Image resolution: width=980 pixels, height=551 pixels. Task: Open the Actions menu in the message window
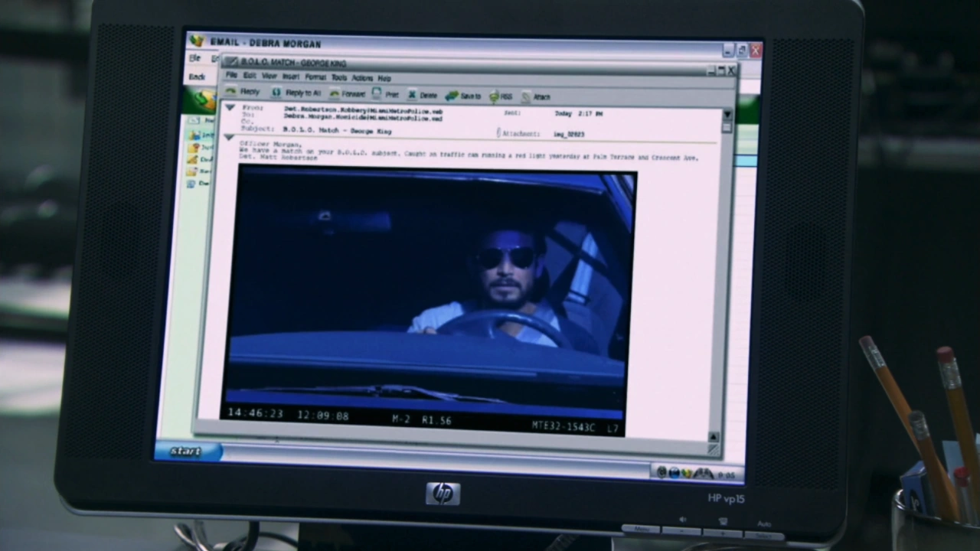[362, 77]
